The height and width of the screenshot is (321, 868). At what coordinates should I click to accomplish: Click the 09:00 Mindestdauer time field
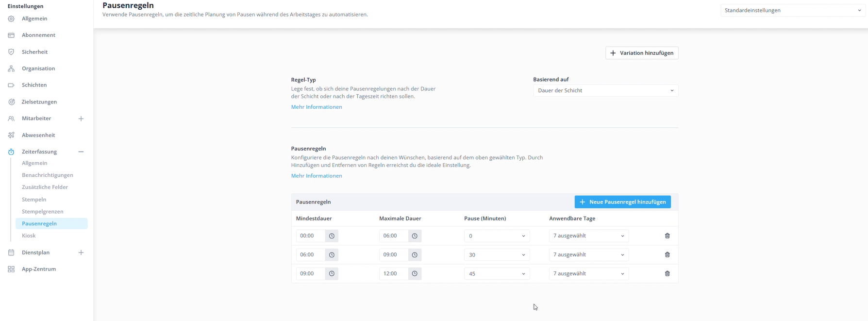(311, 273)
